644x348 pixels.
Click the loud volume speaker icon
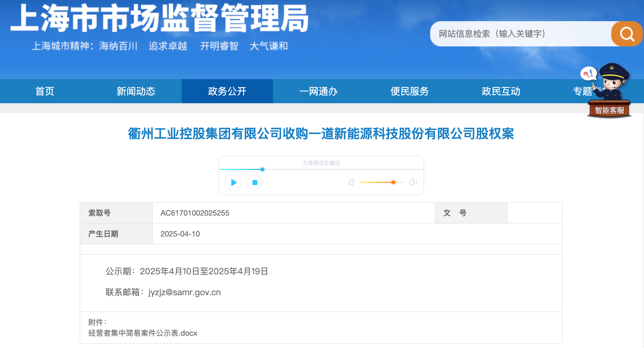pos(413,183)
